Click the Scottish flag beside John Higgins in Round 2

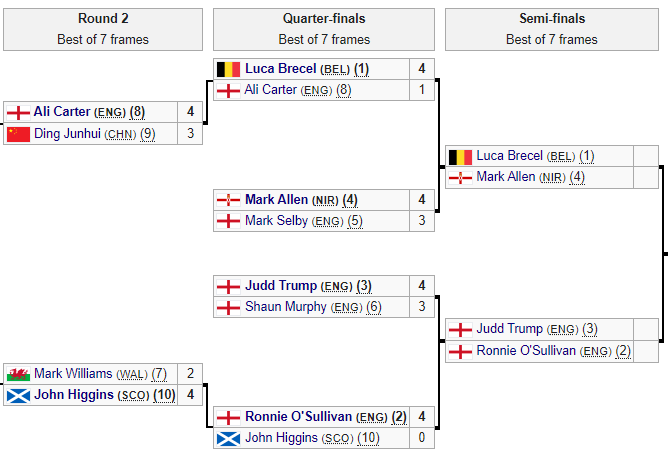point(18,395)
